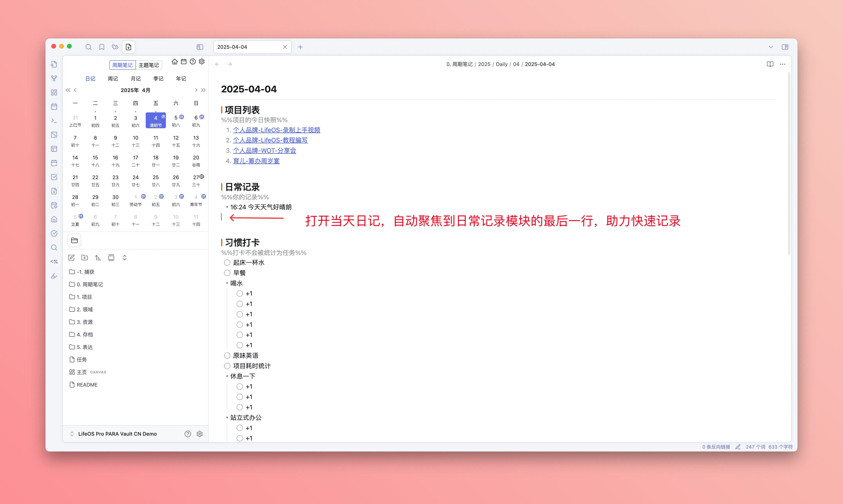843x504 pixels.
Task: Open link 个人品牌-LifeOS-教程编写
Action: 270,140
